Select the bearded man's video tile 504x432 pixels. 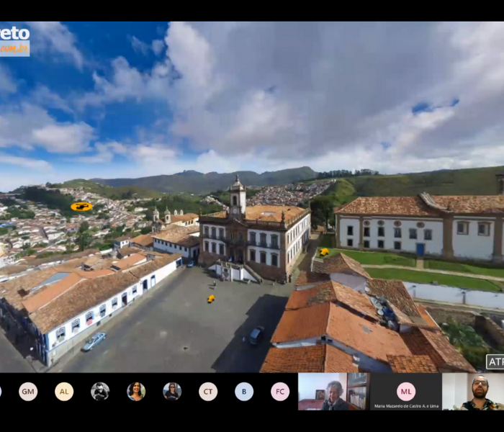[476, 391]
